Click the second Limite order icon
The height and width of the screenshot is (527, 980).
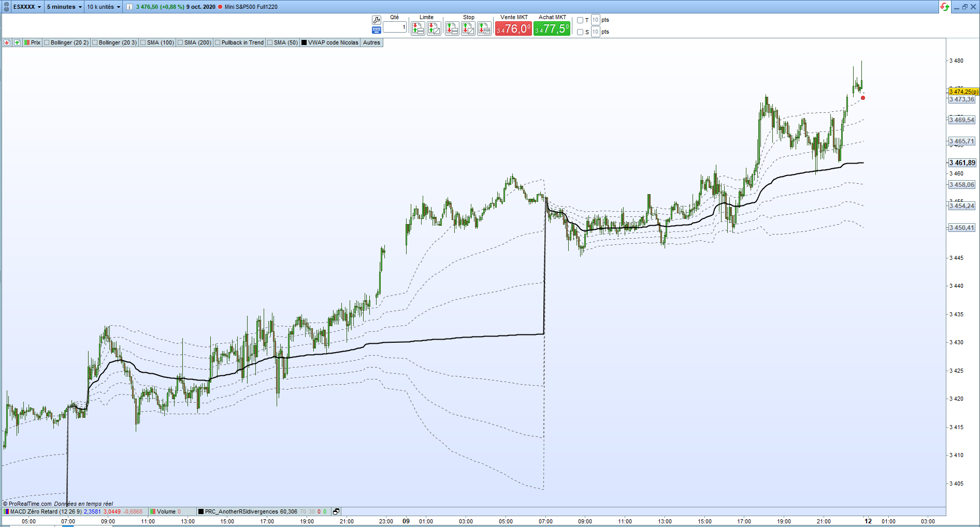[434, 28]
